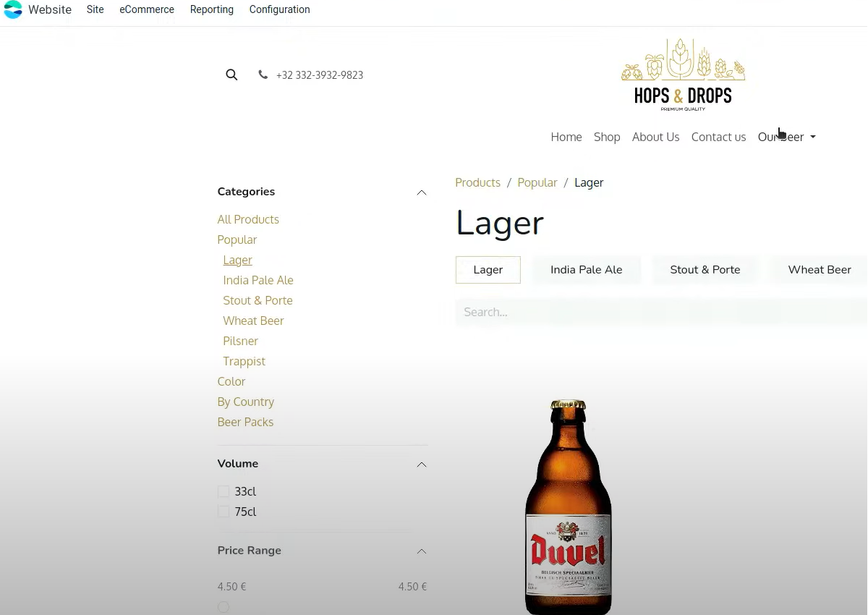
Task: Click the Wheat Beer pill button
Action: 819,270
